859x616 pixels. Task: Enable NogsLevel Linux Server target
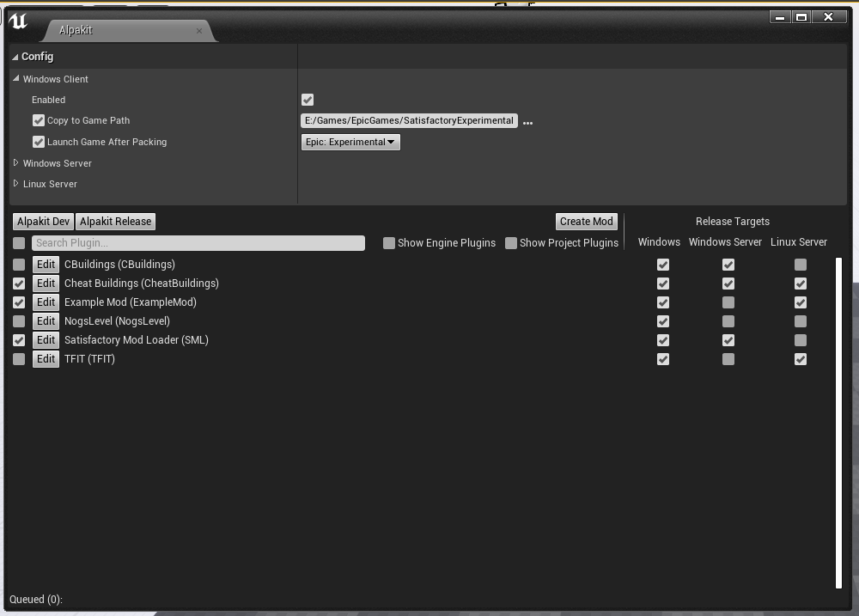point(801,321)
